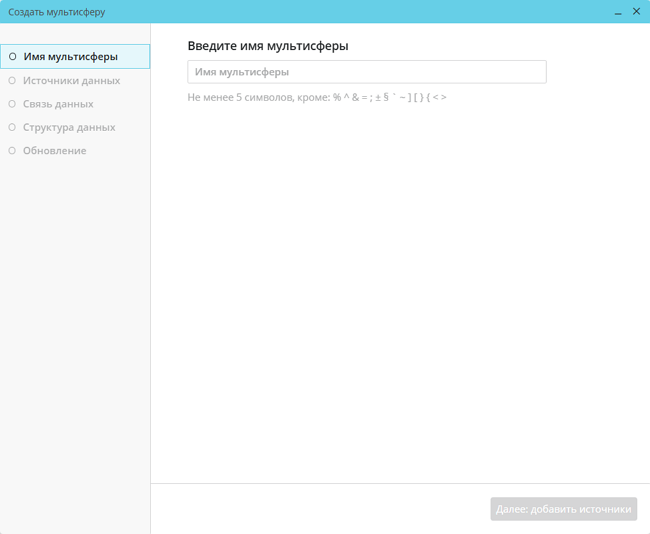Close the Создать мультисферу window
The height and width of the screenshot is (534, 650).
tap(636, 12)
